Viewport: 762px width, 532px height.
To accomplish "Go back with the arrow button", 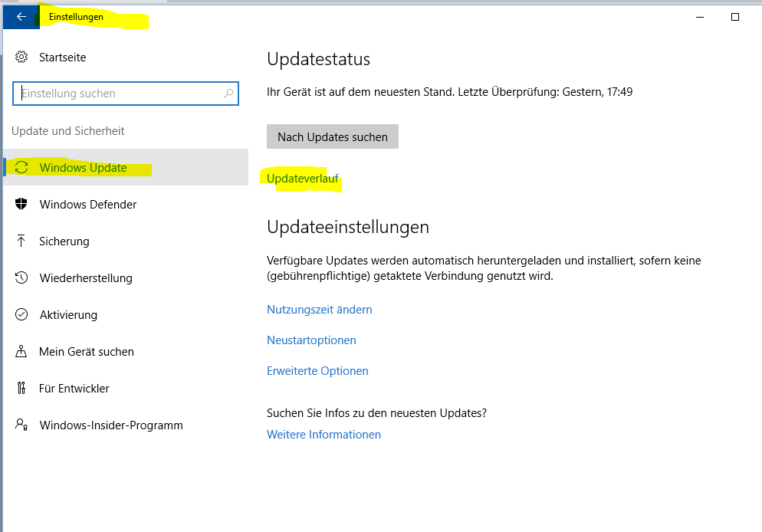I will coord(21,17).
